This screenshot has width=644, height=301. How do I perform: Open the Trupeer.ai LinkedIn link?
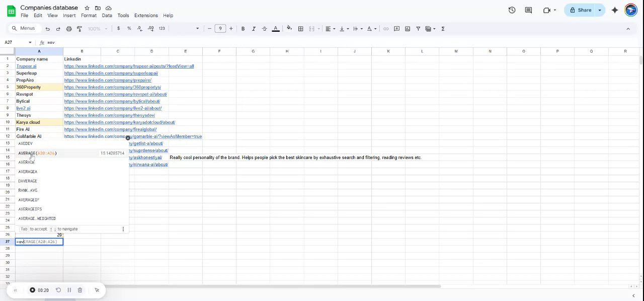coord(129,66)
